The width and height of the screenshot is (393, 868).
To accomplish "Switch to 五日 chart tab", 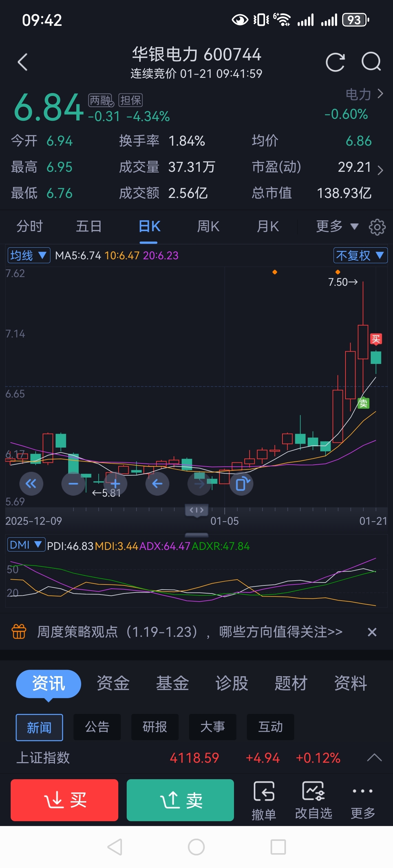I will click(89, 226).
